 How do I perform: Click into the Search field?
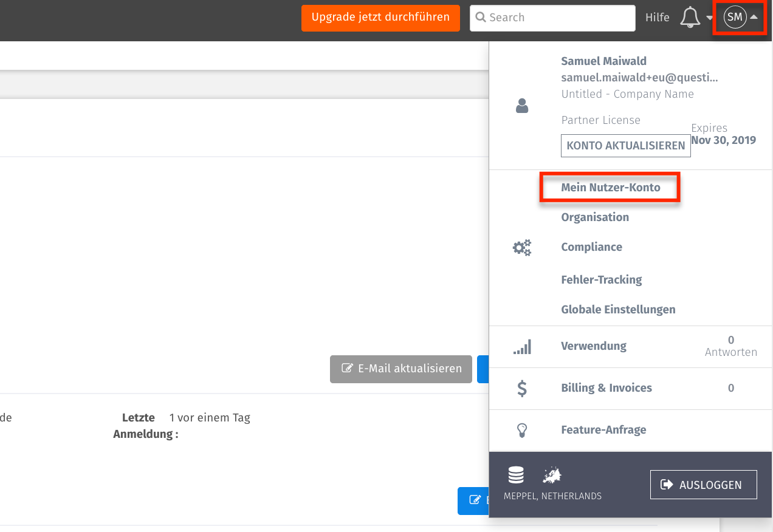coord(552,18)
